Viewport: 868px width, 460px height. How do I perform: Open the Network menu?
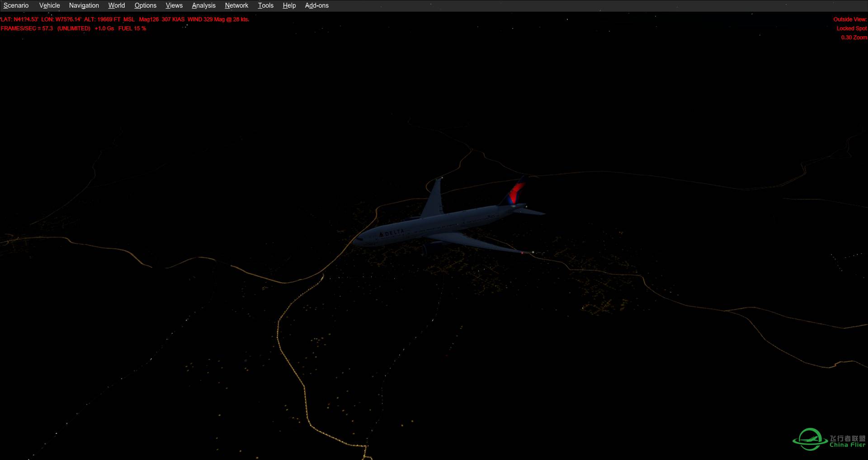[x=236, y=5]
